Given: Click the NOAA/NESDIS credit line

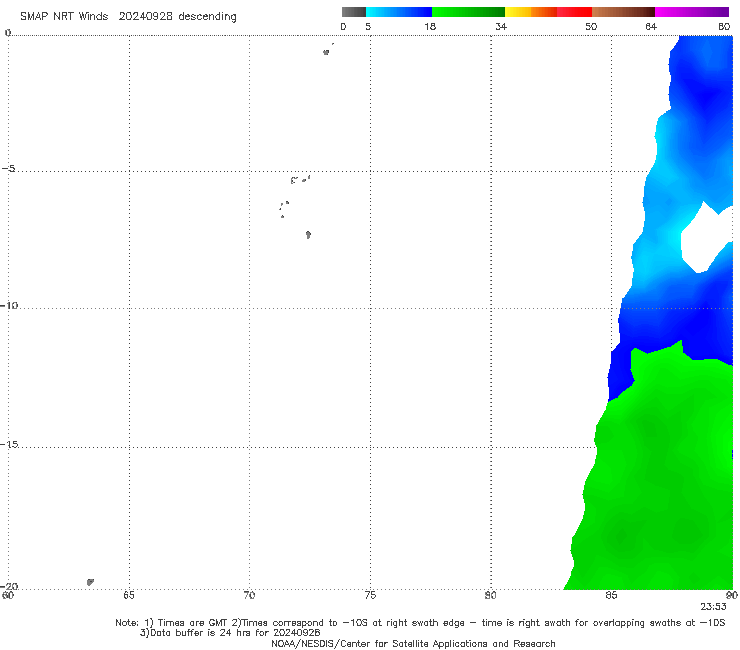Looking at the screenshot, I should (x=413, y=643).
